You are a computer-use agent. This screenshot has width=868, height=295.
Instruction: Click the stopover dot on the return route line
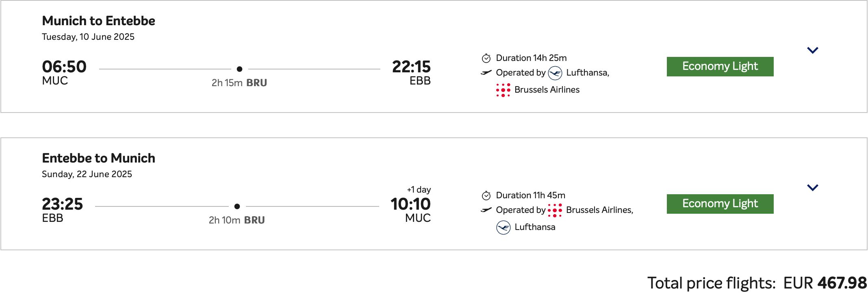237,206
